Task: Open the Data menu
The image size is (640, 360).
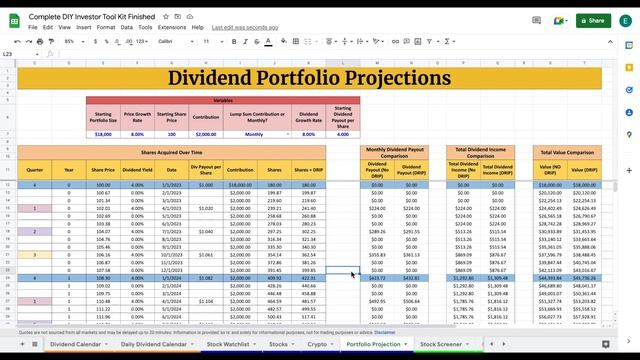Action: 127,27
